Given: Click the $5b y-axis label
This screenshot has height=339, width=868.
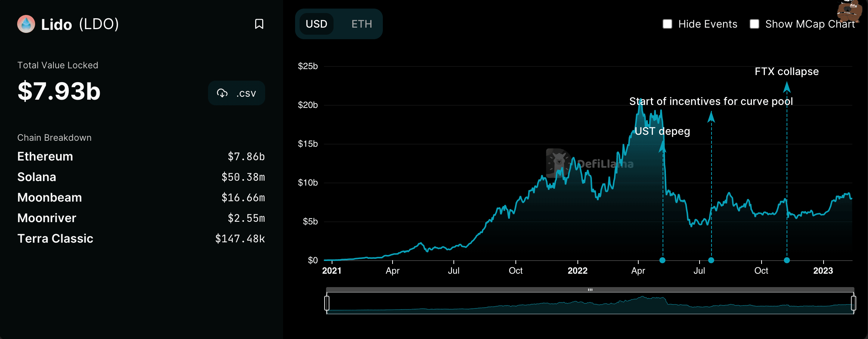Looking at the screenshot, I should 310,221.
